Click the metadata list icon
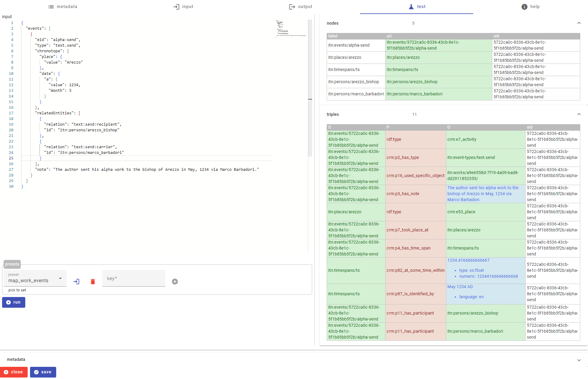Screen dimensions: 588x379 click(x=51, y=7)
